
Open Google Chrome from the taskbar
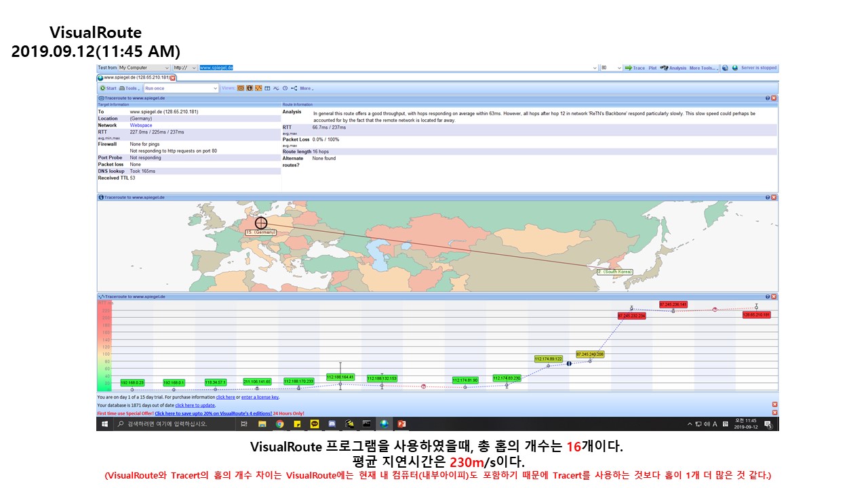pos(279,424)
